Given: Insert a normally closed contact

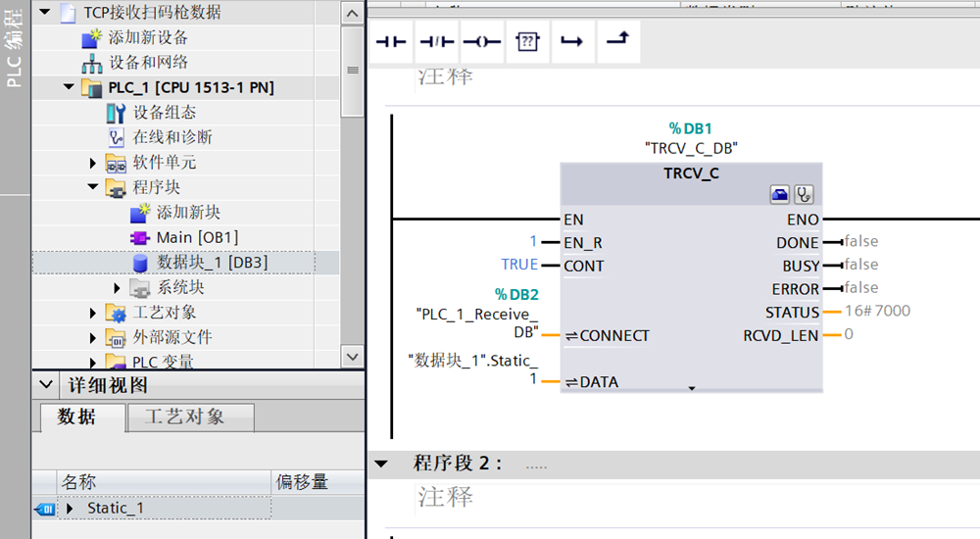Looking at the screenshot, I should [x=437, y=42].
